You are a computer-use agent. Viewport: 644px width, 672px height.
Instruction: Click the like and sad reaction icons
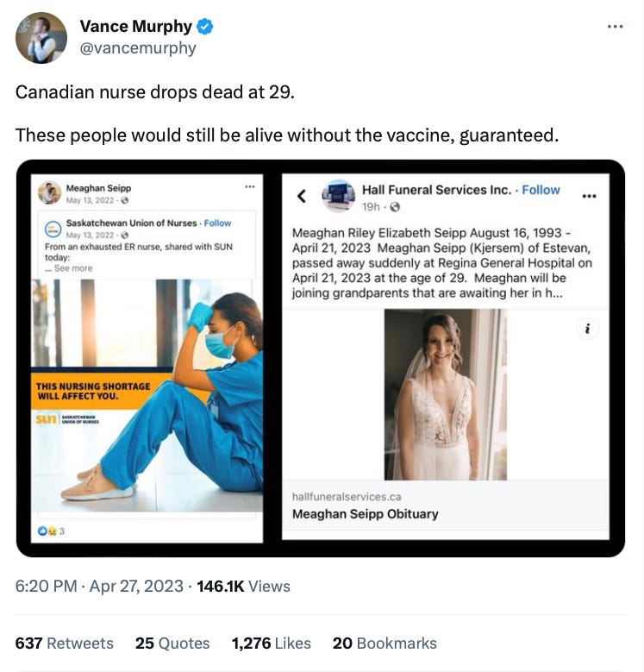[x=47, y=531]
